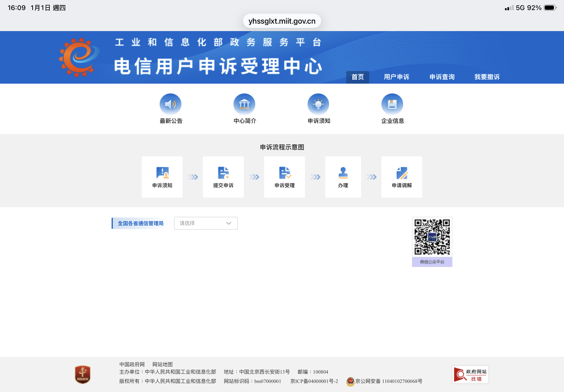Click the 政府网站找错 badge
Viewport: 564px width, 392px height.
pyautogui.click(x=470, y=375)
